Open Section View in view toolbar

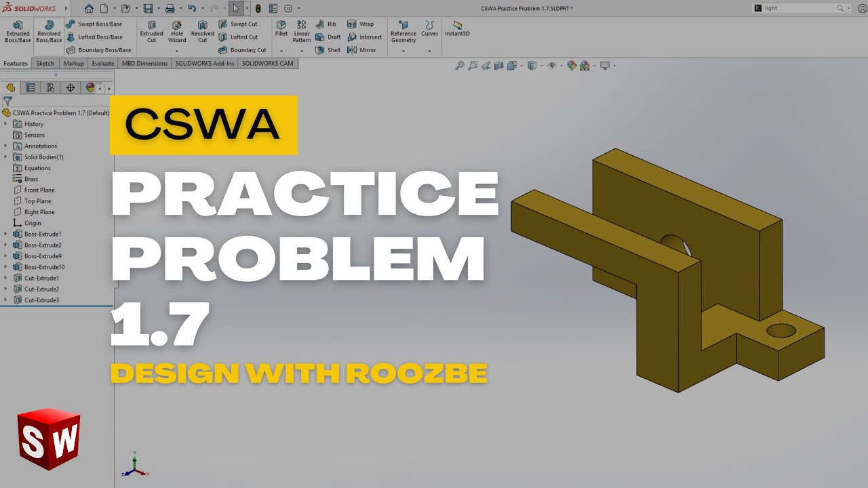pos(499,66)
